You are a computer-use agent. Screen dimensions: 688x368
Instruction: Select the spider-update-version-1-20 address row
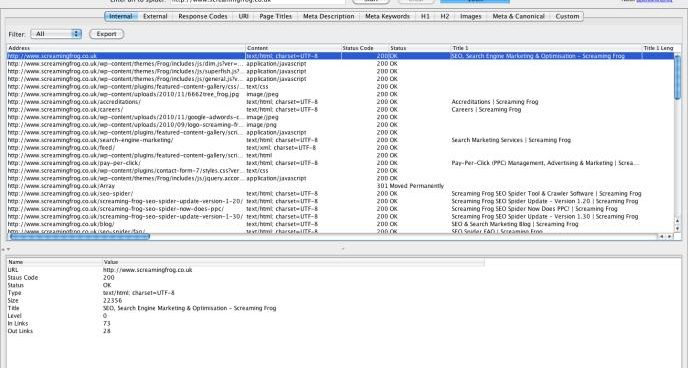pos(125,201)
